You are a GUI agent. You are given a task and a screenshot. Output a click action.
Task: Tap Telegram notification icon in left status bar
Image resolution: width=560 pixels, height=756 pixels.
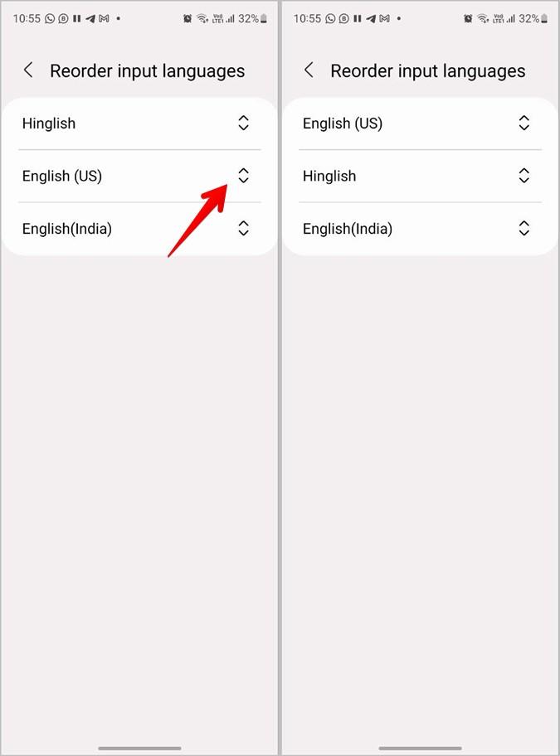point(90,19)
